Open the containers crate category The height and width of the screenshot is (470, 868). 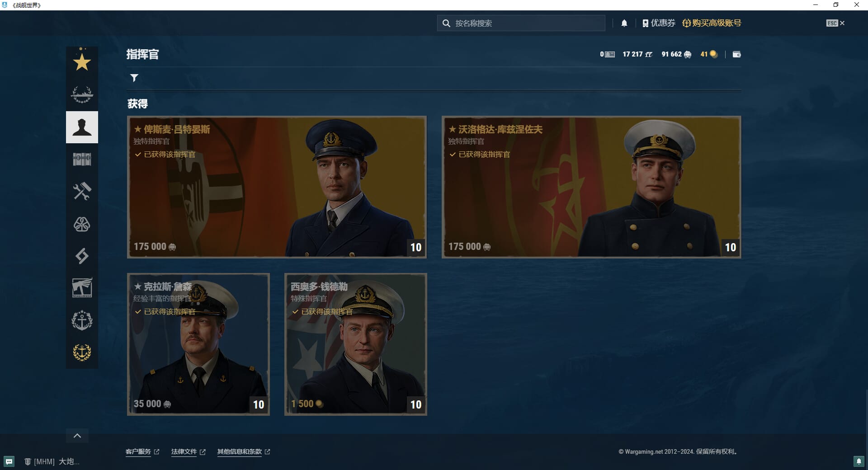click(x=82, y=159)
